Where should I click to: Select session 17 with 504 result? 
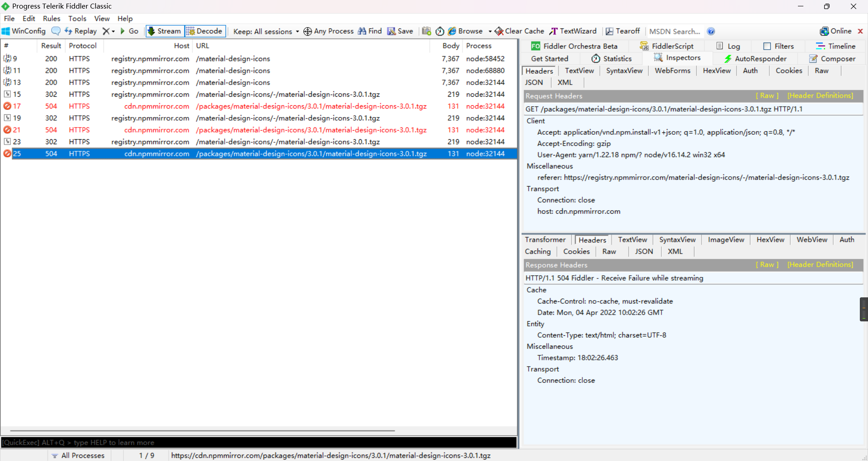(259, 106)
